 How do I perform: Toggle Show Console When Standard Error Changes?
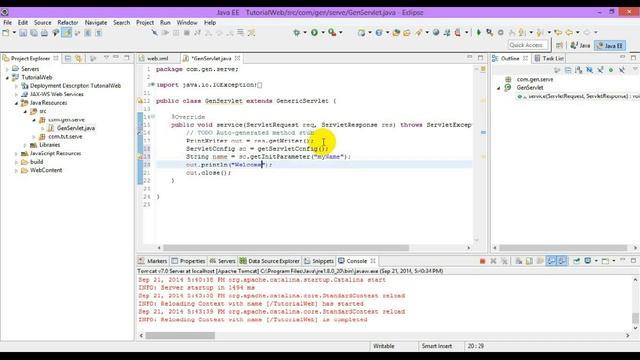(x=562, y=261)
